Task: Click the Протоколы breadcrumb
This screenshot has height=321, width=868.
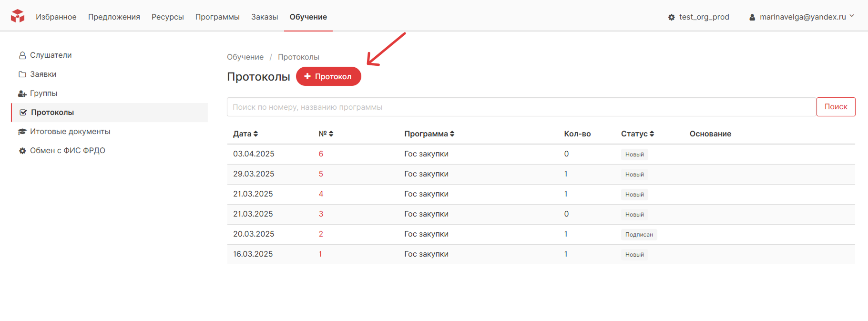Action: point(298,57)
